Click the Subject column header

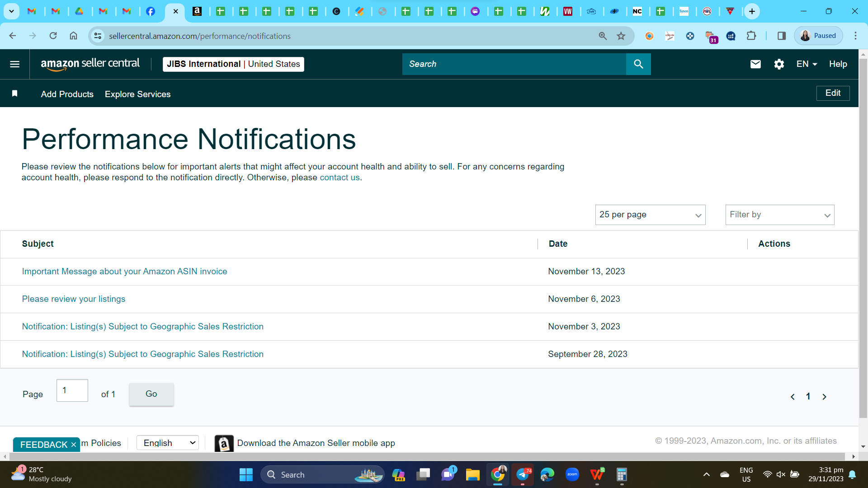pyautogui.click(x=38, y=244)
